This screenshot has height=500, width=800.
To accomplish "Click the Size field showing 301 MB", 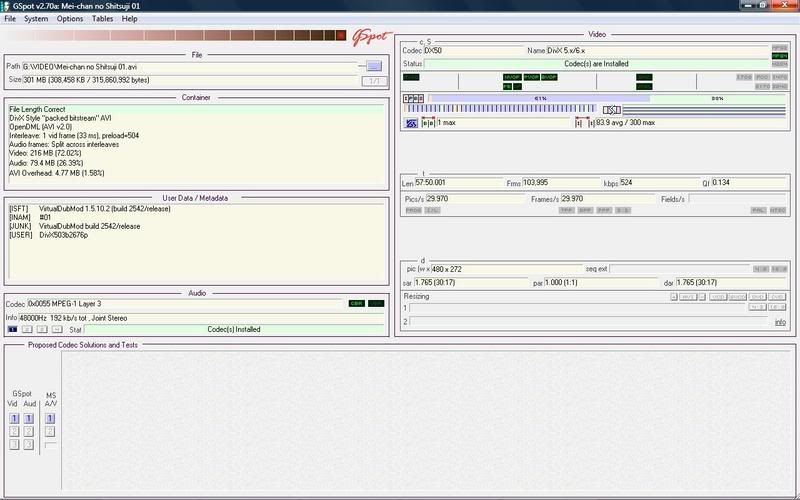I will pos(189,80).
